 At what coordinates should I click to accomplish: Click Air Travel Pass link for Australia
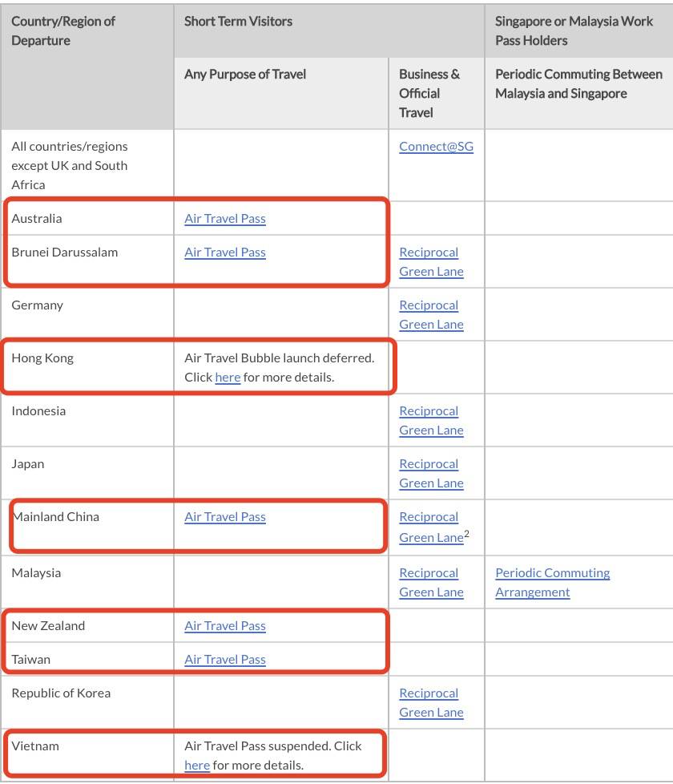pyautogui.click(x=225, y=219)
